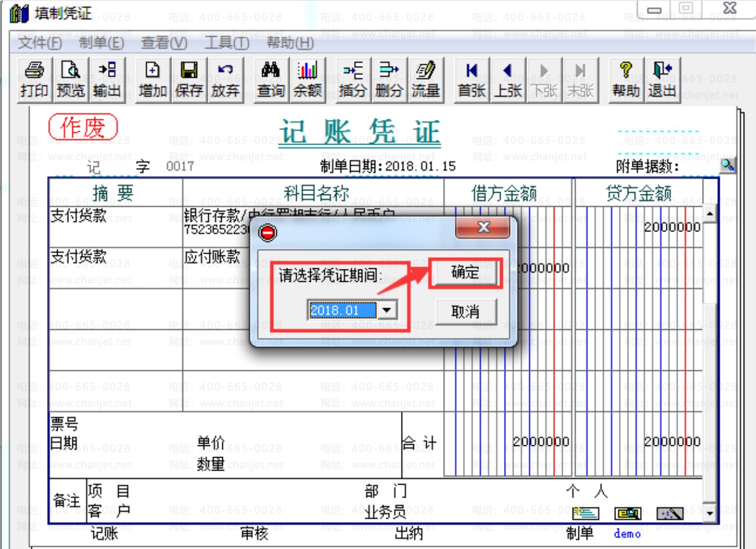Delete an entry line with 删分

pos(389,80)
